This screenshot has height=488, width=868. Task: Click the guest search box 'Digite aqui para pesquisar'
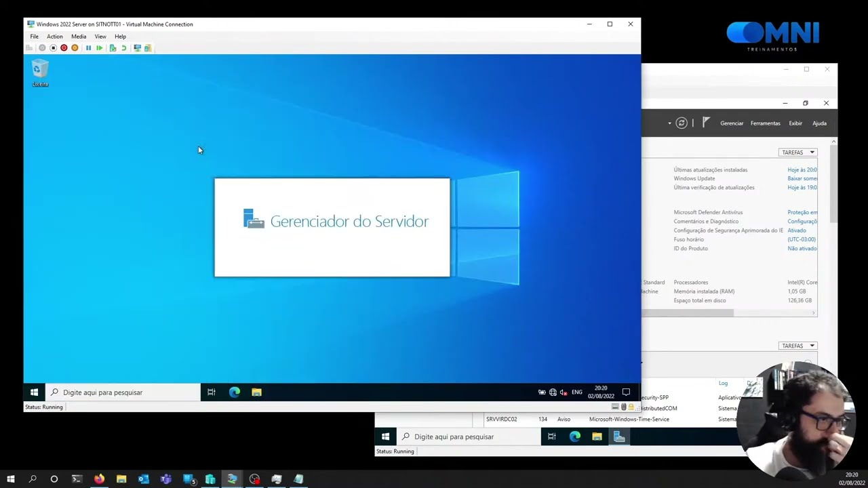[x=122, y=392]
